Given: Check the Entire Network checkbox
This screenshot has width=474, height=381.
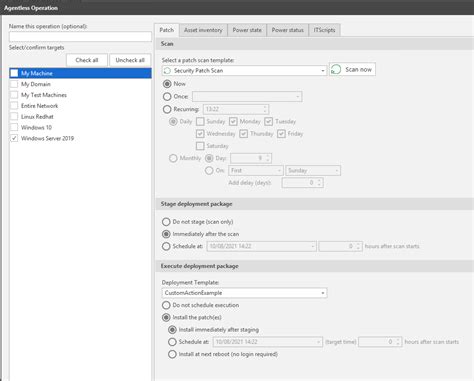Looking at the screenshot, I should click(x=14, y=106).
